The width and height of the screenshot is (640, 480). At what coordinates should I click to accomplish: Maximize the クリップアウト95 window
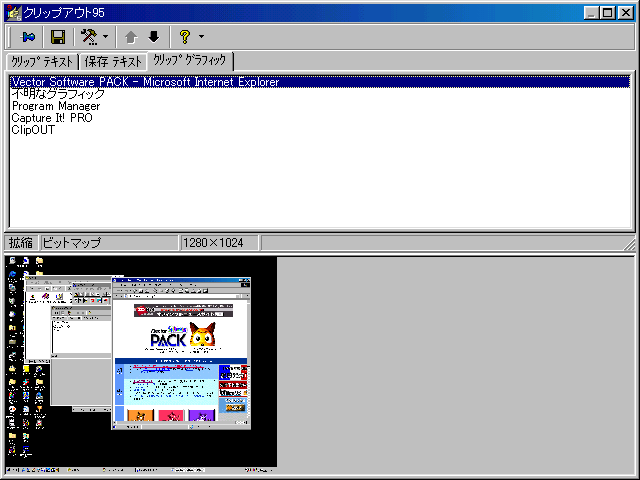tap(609, 12)
